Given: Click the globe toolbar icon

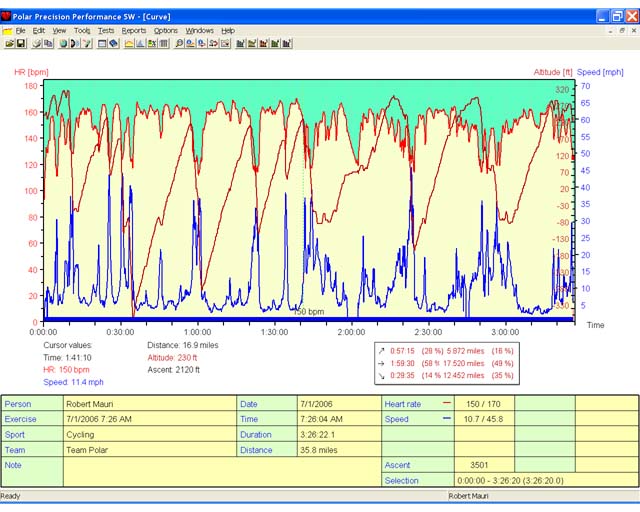Looking at the screenshot, I should 63,43.
